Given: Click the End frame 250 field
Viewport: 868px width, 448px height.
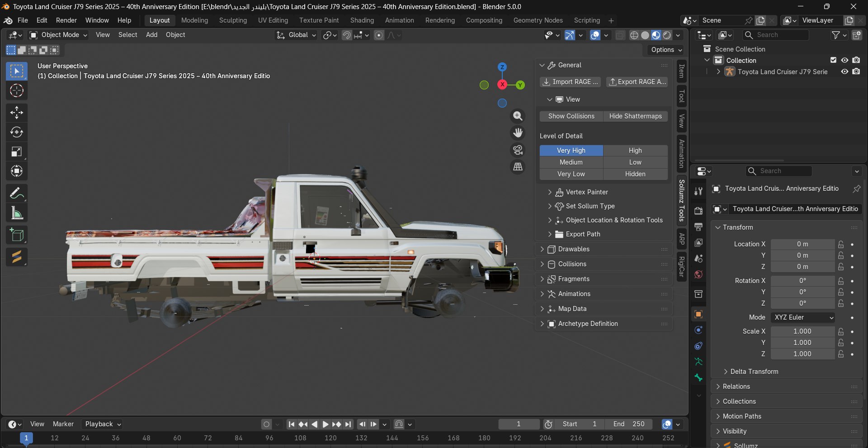Looking at the screenshot, I should pos(629,424).
